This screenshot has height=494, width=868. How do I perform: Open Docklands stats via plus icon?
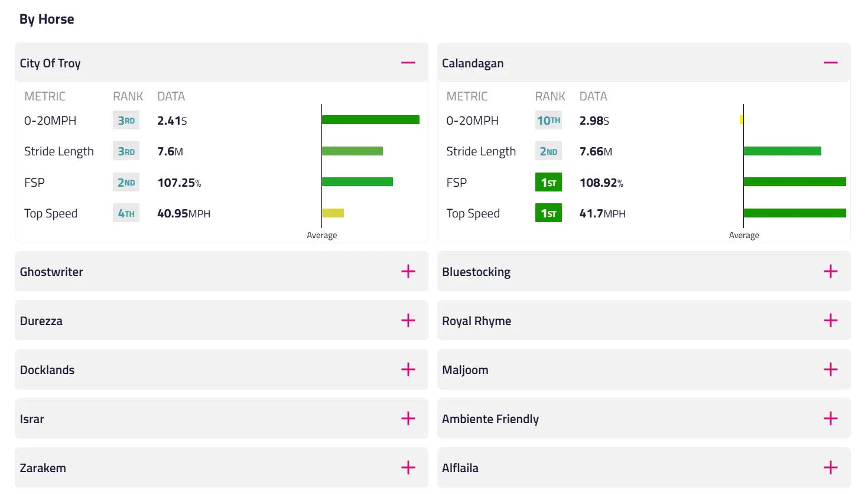[x=408, y=369]
